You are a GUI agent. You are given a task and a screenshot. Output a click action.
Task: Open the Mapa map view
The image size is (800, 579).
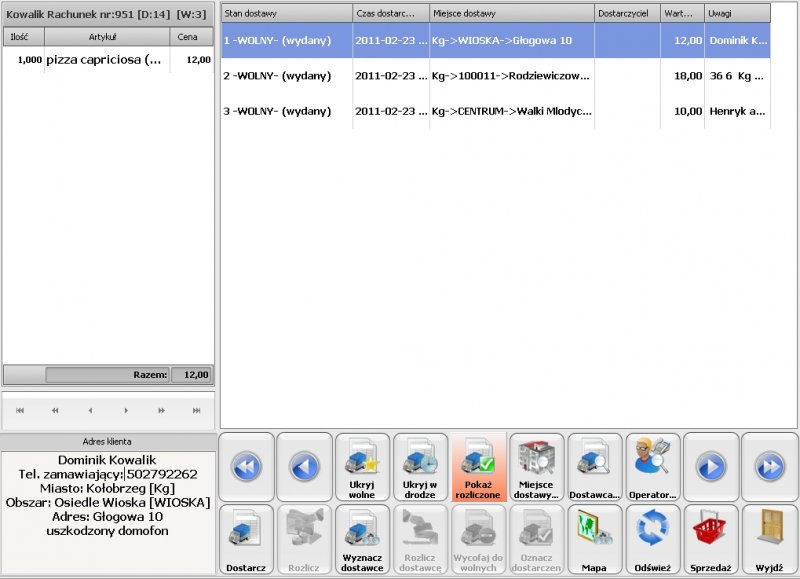tap(594, 539)
